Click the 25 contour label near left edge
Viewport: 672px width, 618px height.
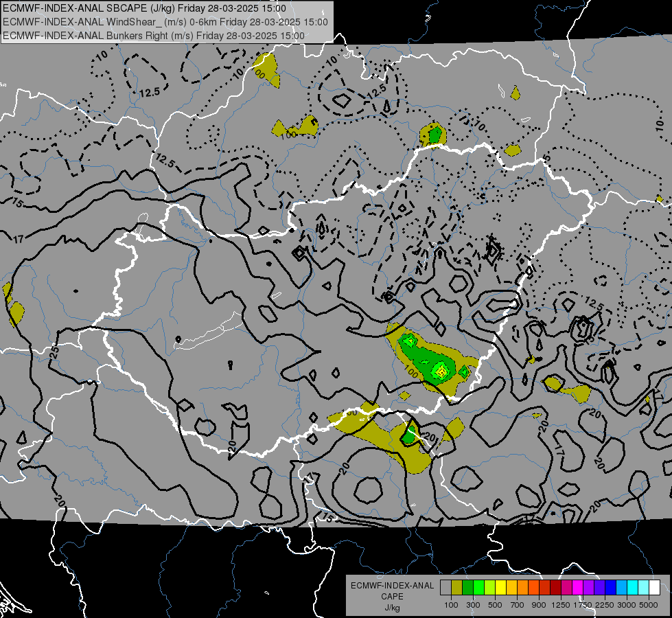54,352
